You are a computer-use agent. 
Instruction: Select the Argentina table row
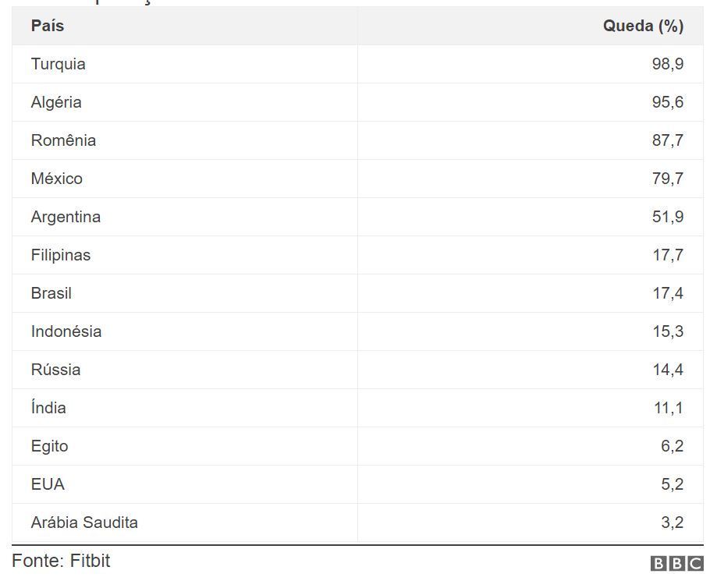(357, 217)
